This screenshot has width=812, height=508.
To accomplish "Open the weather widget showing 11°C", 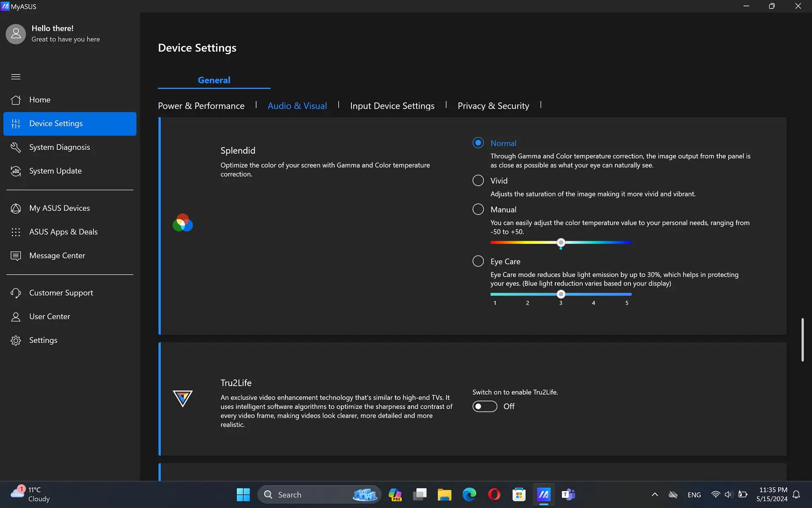I will (30, 494).
